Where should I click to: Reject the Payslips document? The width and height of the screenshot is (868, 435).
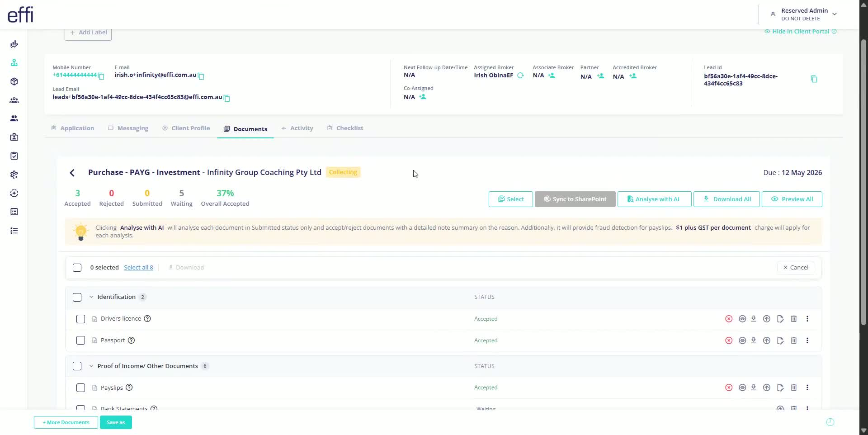tap(729, 388)
